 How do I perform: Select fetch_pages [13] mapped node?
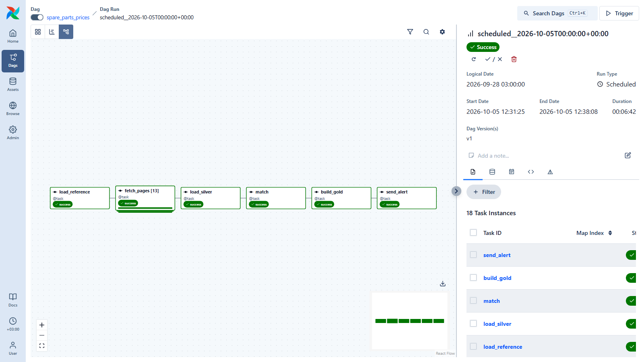[x=145, y=198]
